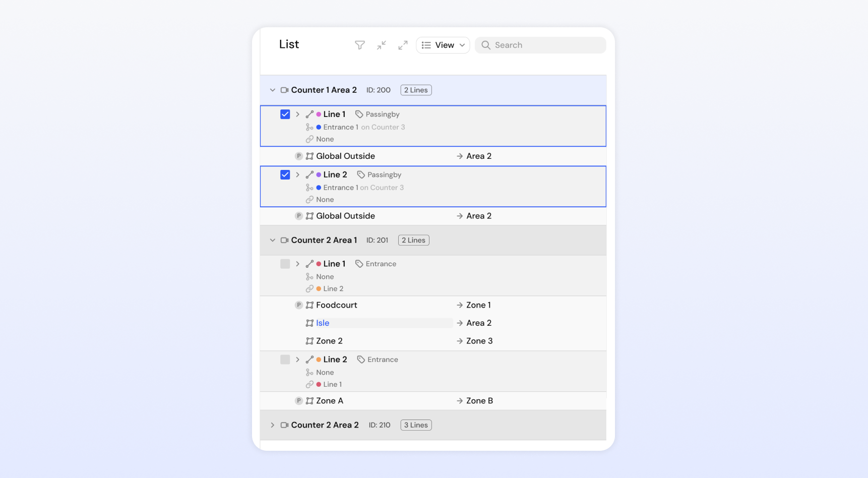
Task: Focus the Search field
Action: point(540,45)
